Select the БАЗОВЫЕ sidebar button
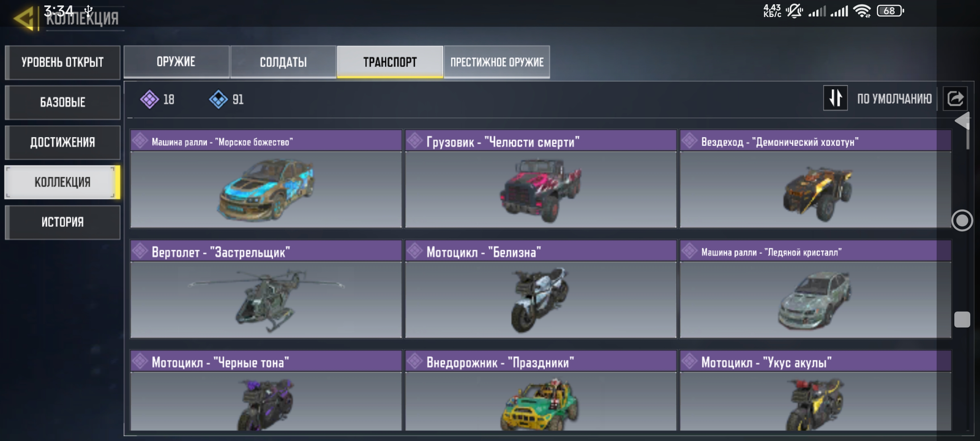This screenshot has height=441, width=980. pos(63,102)
